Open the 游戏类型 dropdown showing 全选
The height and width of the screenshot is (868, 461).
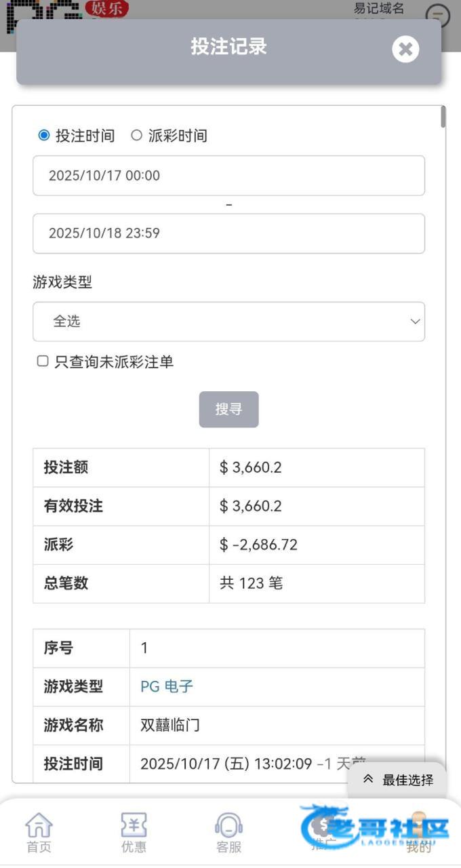coord(228,321)
